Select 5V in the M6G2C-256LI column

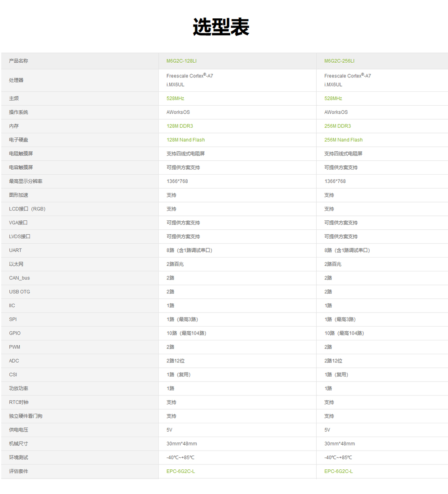tap(327, 430)
